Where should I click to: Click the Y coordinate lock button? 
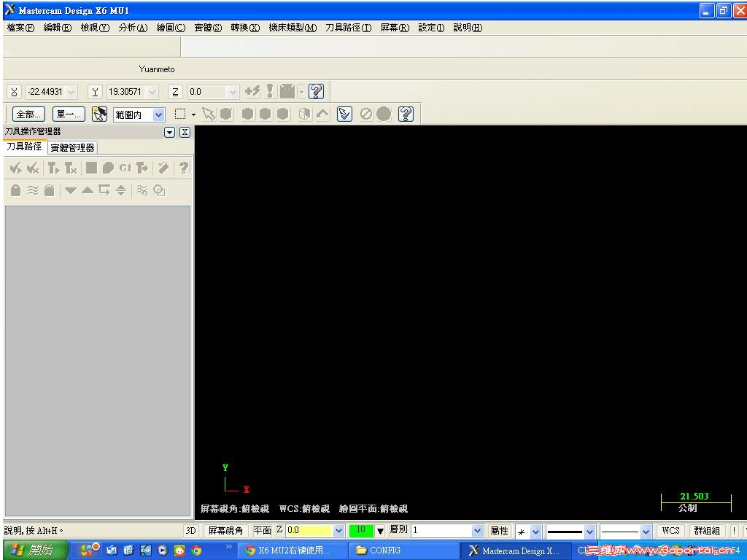[95, 91]
